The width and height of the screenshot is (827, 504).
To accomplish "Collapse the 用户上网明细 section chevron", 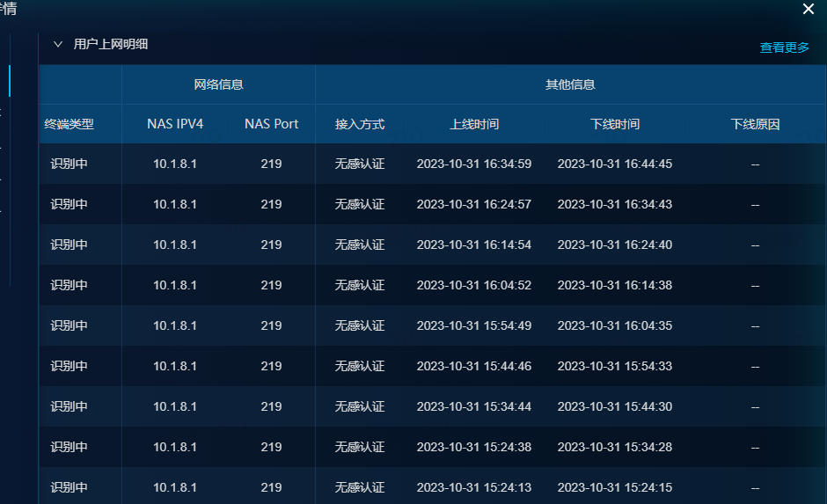I will tap(58, 44).
